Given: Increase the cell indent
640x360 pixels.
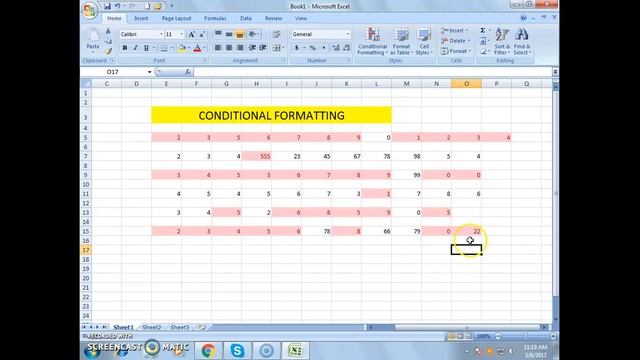Looking at the screenshot, I should 263,48.
